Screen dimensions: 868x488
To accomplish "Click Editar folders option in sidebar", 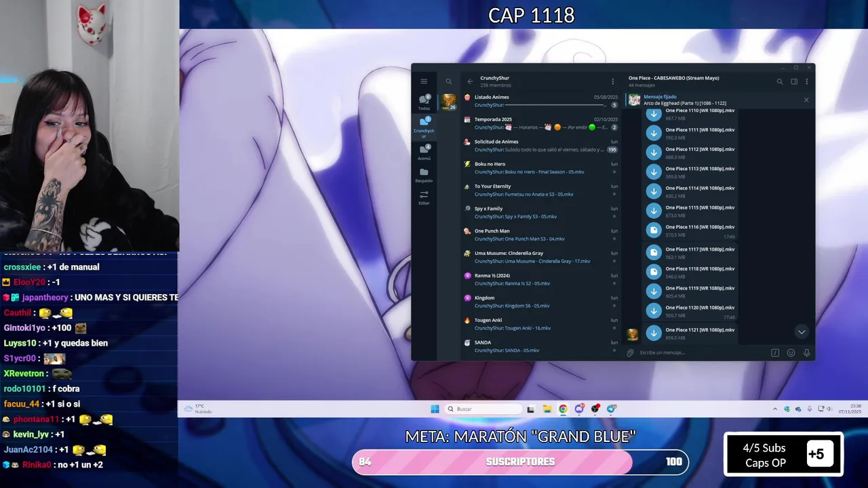I will coord(424,197).
